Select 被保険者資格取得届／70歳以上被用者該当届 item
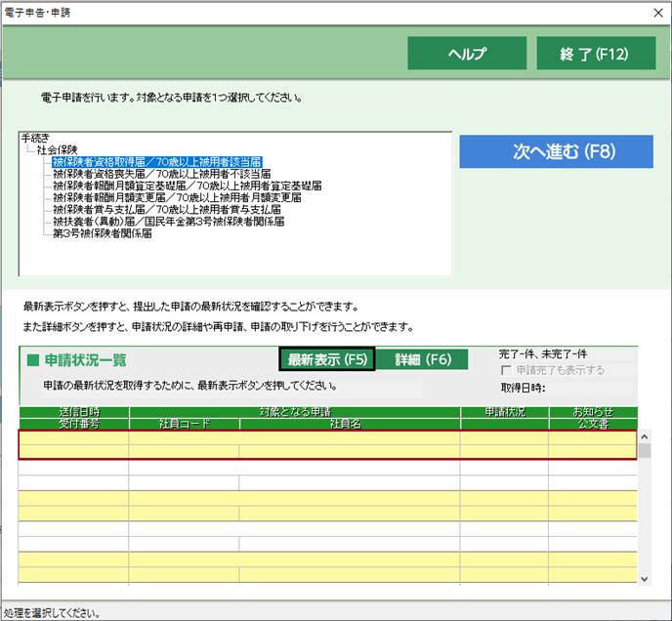 (157, 162)
